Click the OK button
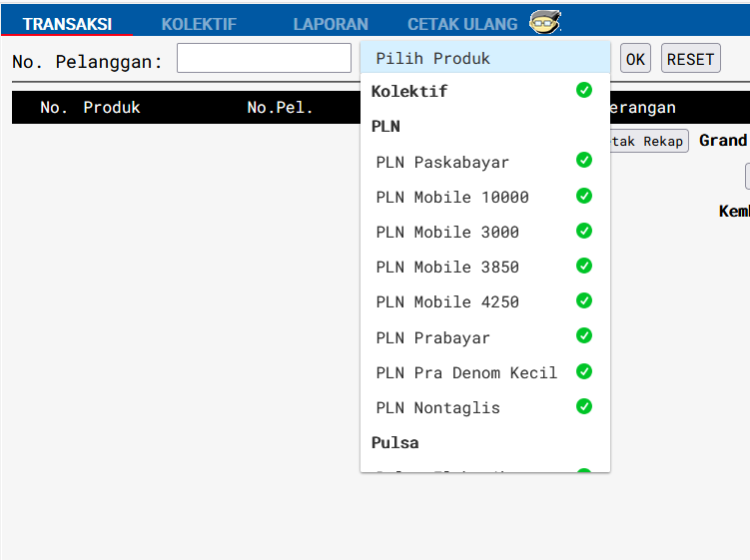 pos(635,58)
